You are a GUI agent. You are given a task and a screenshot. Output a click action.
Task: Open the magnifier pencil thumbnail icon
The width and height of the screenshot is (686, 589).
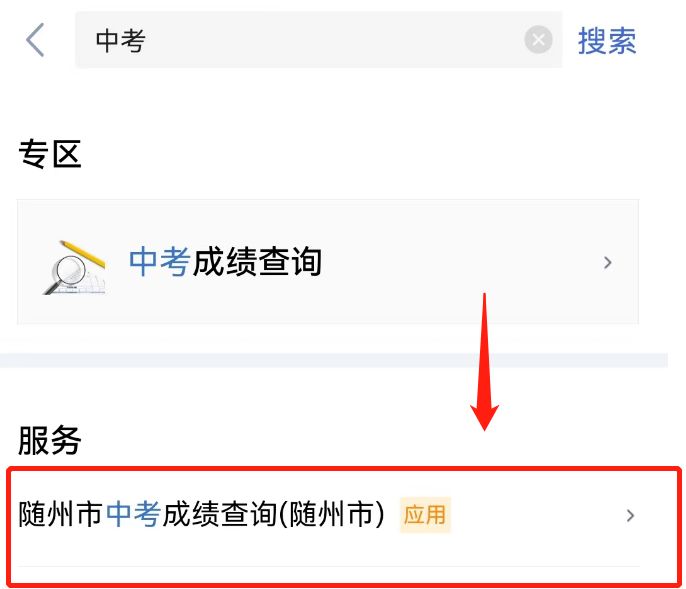[x=75, y=267]
